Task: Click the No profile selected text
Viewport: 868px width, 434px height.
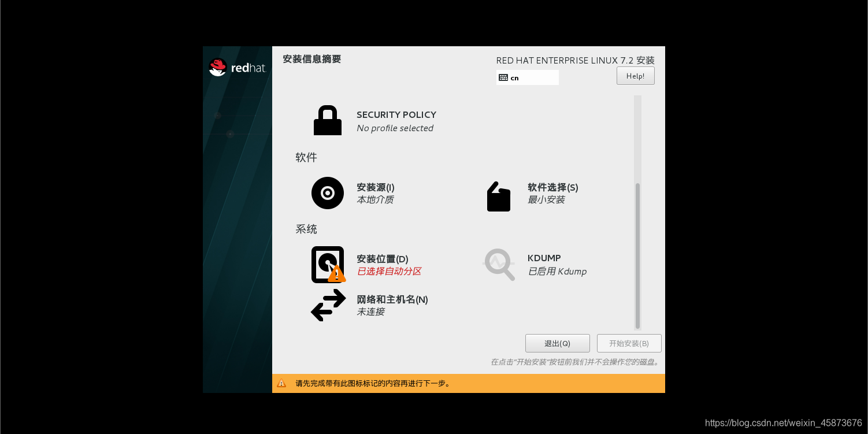Action: (x=395, y=128)
